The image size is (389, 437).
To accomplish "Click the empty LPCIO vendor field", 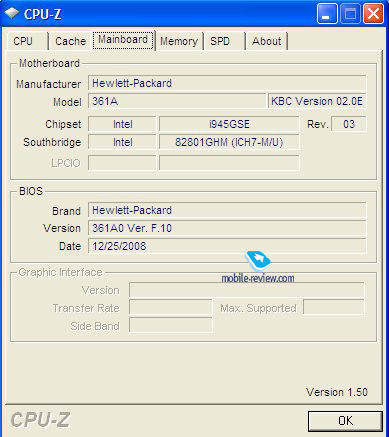I will click(122, 163).
